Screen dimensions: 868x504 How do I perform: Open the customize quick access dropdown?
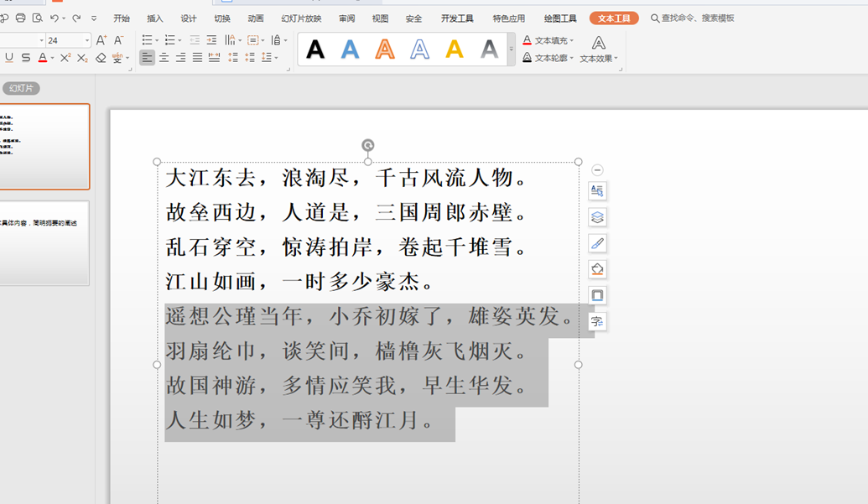[94, 18]
